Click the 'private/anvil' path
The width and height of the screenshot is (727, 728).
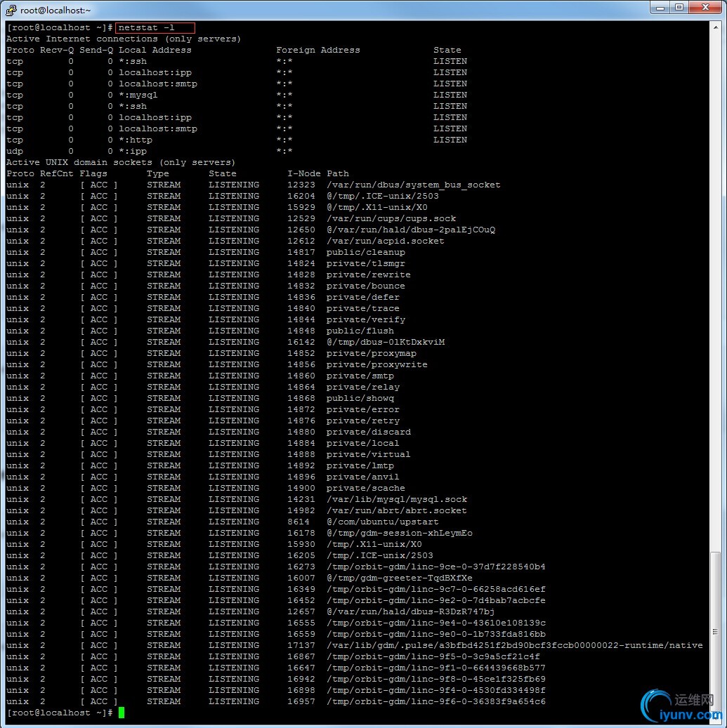pyautogui.click(x=363, y=477)
